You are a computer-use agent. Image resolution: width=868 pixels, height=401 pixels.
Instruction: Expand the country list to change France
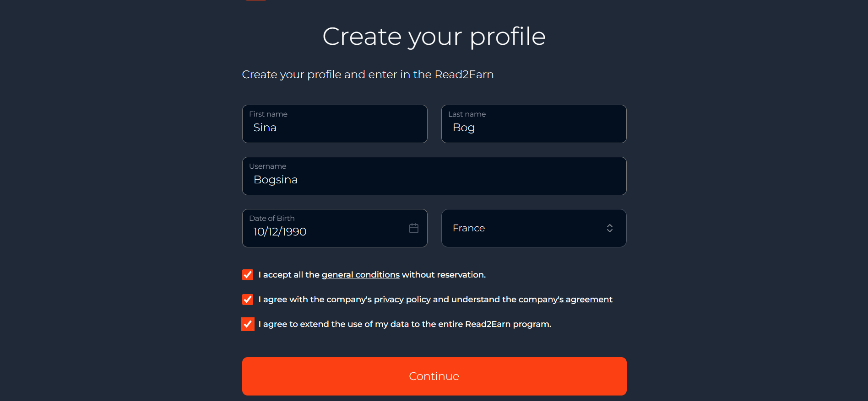pyautogui.click(x=533, y=228)
